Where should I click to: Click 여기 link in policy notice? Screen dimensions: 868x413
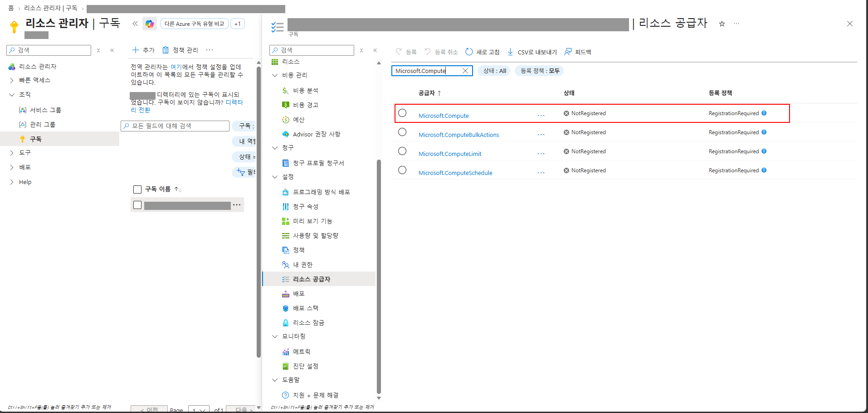coord(176,67)
